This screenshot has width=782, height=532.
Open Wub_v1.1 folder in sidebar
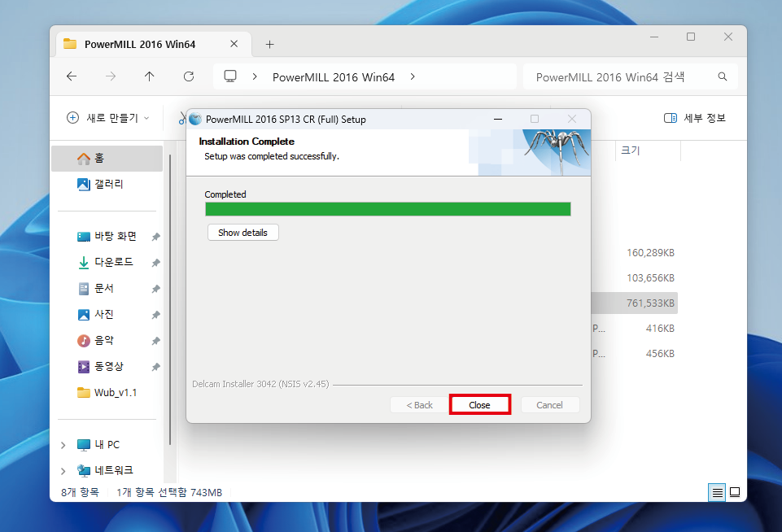coord(107,392)
